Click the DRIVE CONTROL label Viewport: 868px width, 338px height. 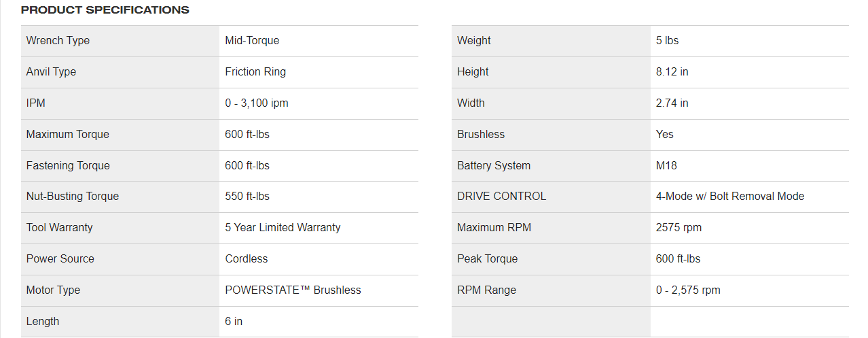click(x=501, y=197)
